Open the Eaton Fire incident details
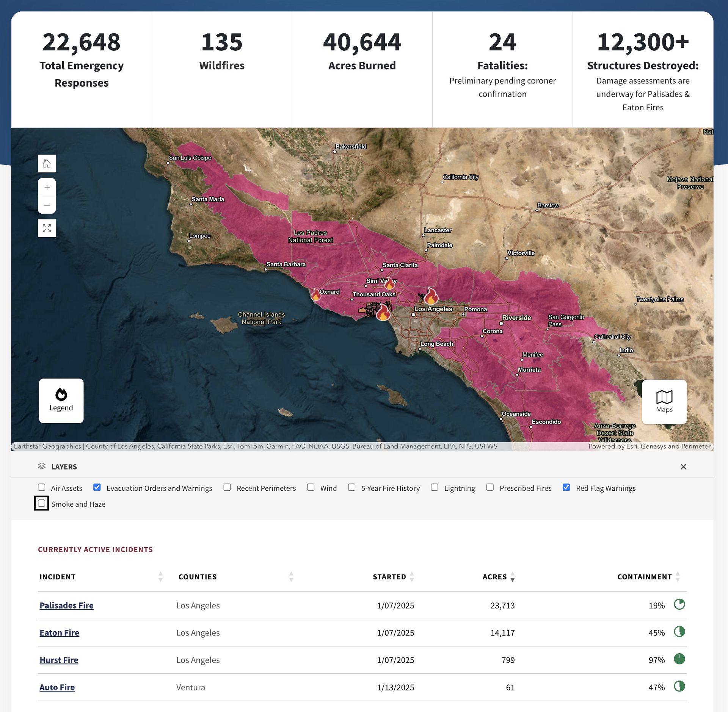This screenshot has width=728, height=712. coord(59,632)
